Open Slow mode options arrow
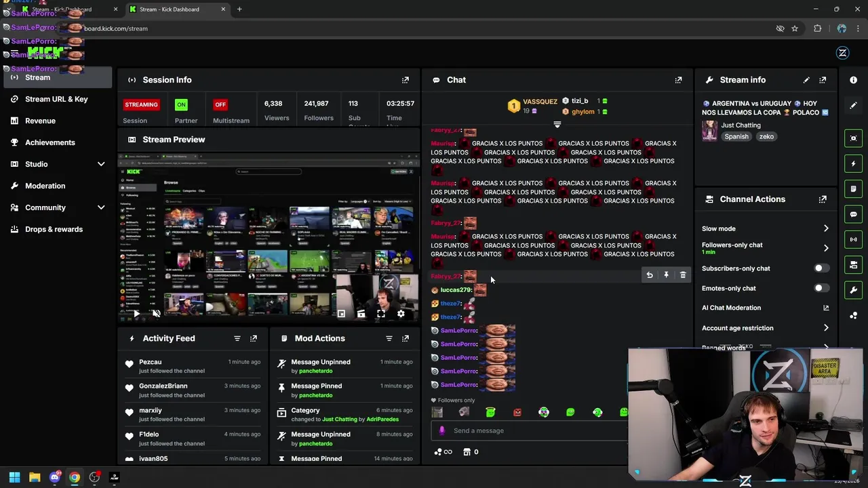This screenshot has width=868, height=488. point(826,228)
